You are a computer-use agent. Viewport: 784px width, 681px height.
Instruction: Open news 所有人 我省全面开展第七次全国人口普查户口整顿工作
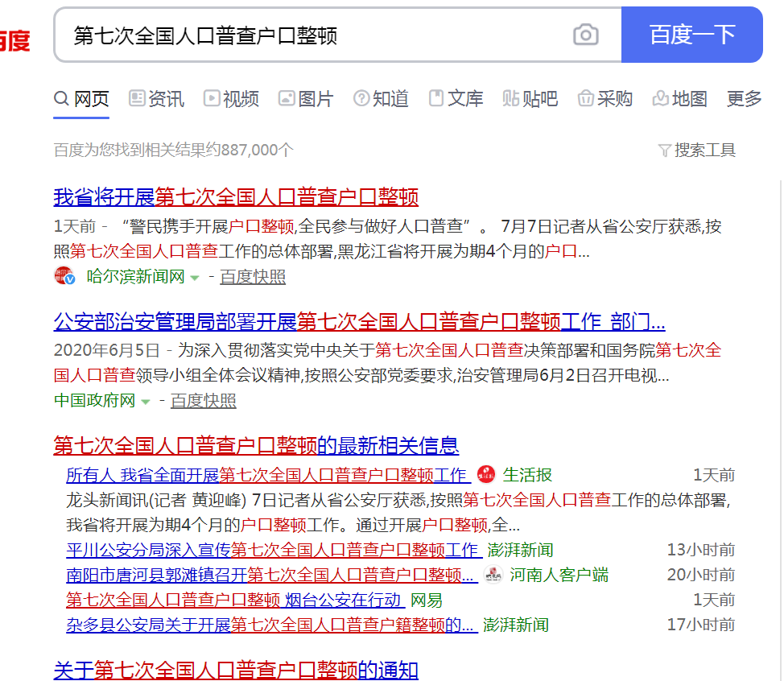[x=268, y=475]
